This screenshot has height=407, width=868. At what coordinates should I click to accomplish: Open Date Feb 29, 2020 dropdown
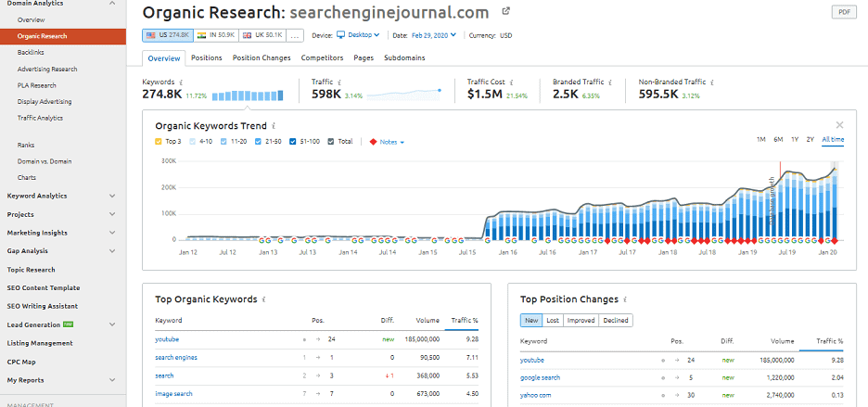pyautogui.click(x=433, y=35)
